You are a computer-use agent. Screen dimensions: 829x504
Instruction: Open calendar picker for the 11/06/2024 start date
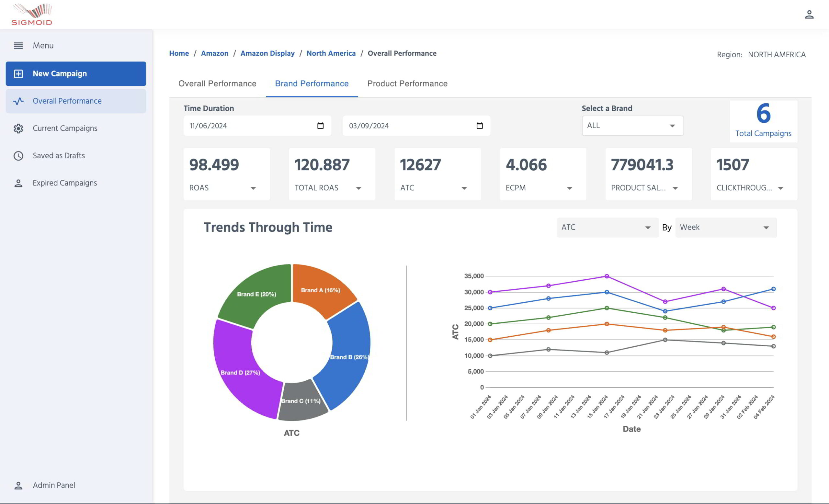[320, 126]
